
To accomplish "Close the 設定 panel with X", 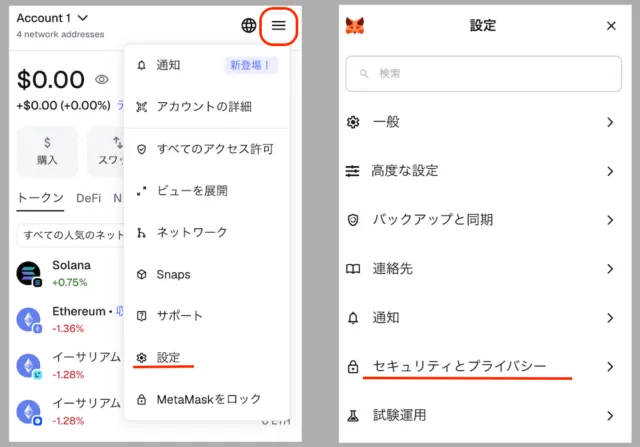I will click(611, 26).
